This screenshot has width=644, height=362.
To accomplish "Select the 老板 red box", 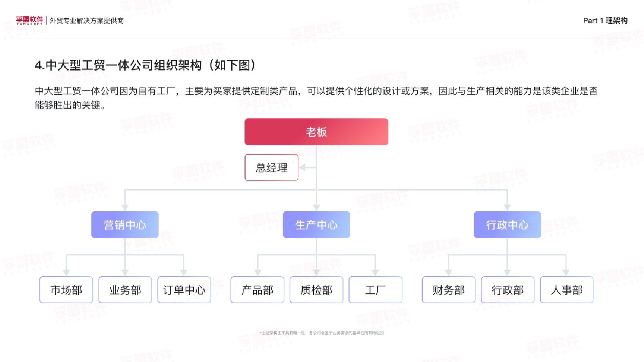I will pyautogui.click(x=316, y=132).
